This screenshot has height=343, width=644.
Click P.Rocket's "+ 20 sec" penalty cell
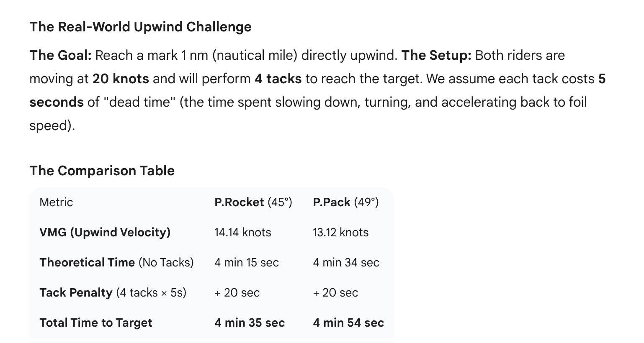coord(237,293)
